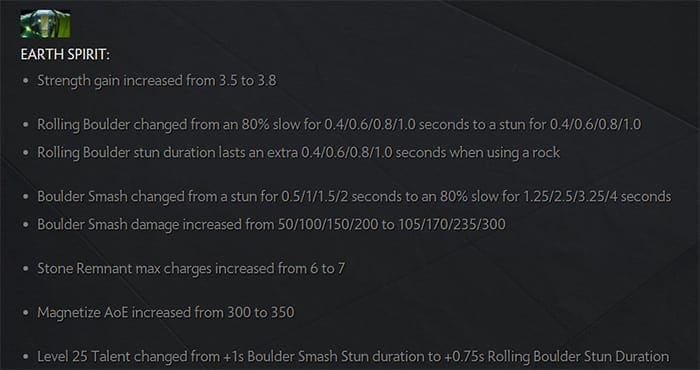Image resolution: width=700 pixels, height=370 pixels.
Task: Click the Strength gain increased line
Action: [157, 81]
